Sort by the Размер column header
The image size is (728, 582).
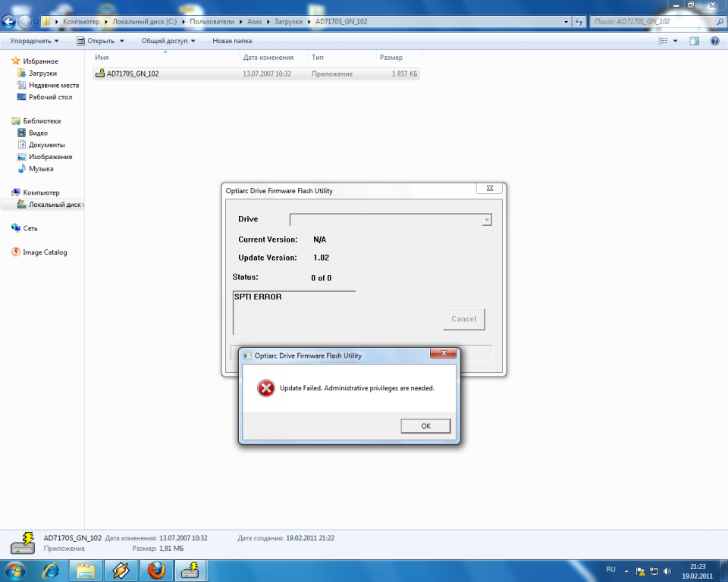[391, 58]
